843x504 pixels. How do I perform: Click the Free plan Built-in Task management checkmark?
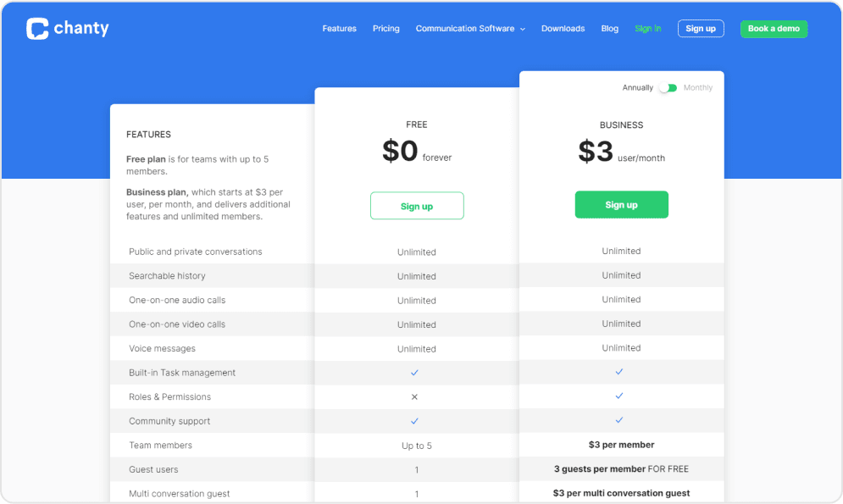click(415, 373)
